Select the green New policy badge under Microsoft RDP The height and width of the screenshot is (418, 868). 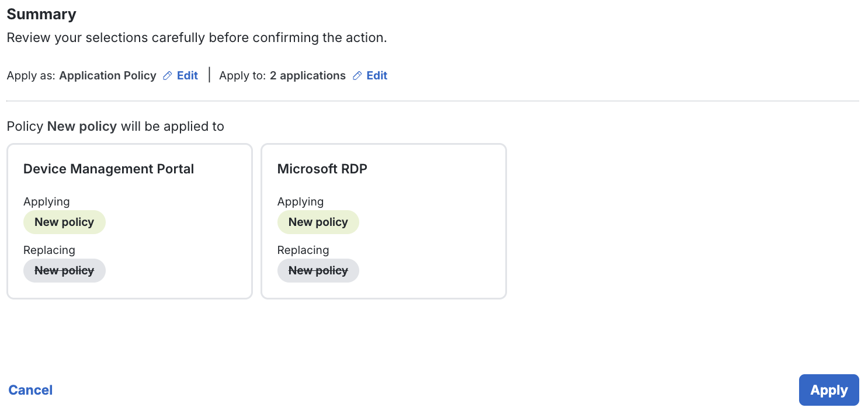(x=318, y=222)
